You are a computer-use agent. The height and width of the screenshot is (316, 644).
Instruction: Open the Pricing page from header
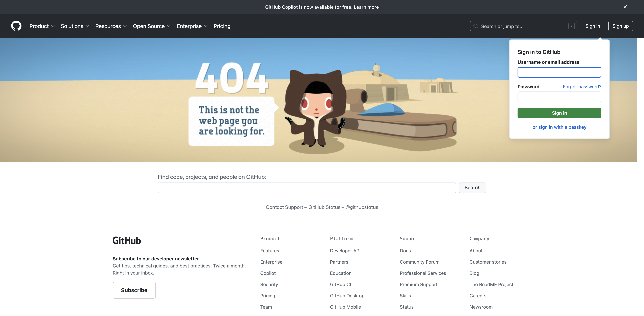pyautogui.click(x=222, y=26)
